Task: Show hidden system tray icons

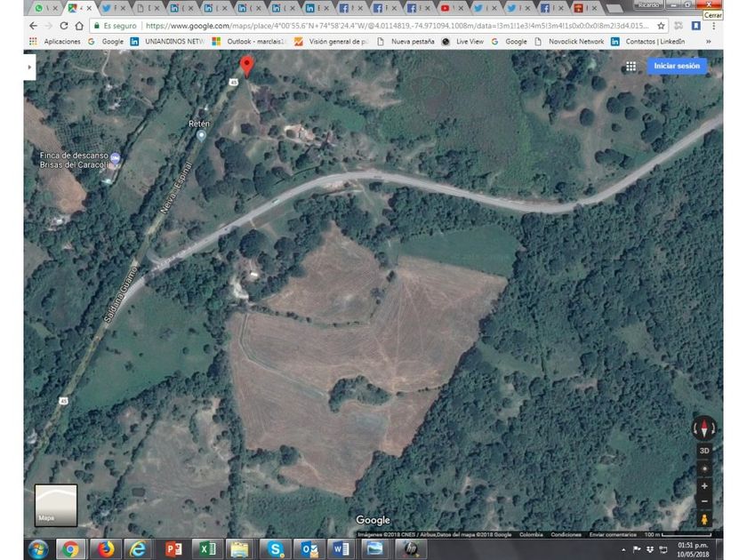Action: pyautogui.click(x=623, y=550)
